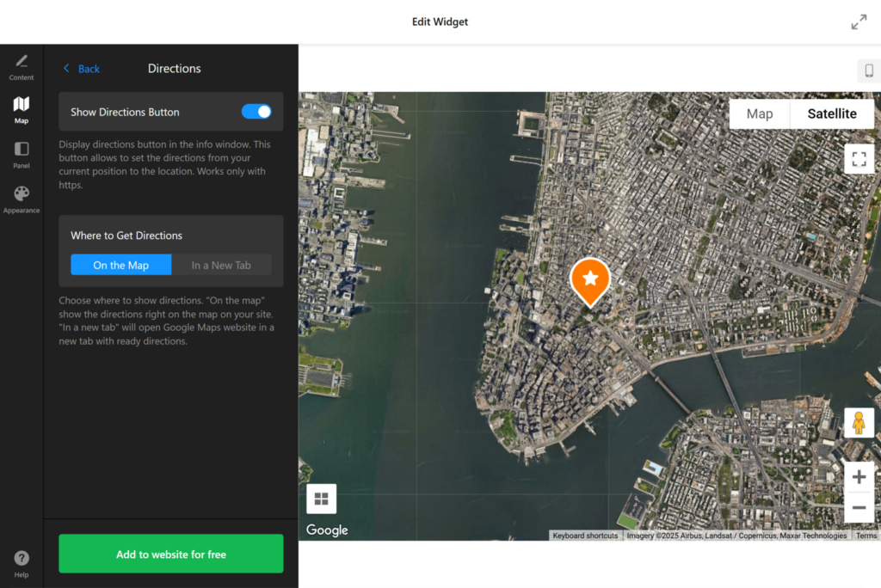
Task: Zoom in on the map
Action: [859, 476]
